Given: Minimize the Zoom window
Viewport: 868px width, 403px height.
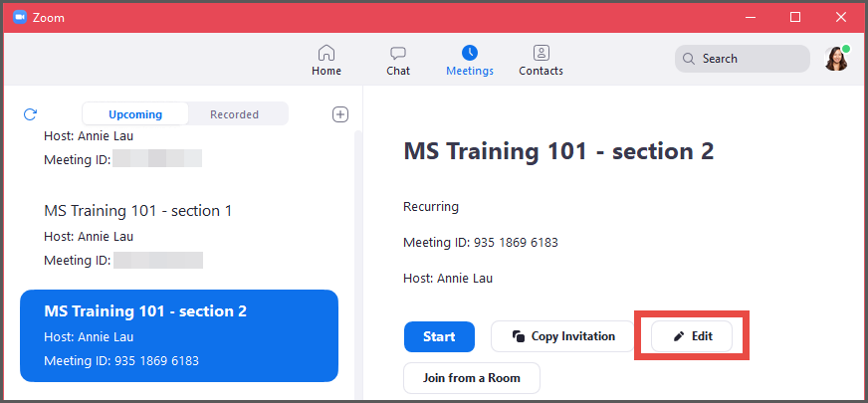Looking at the screenshot, I should pyautogui.click(x=750, y=17).
